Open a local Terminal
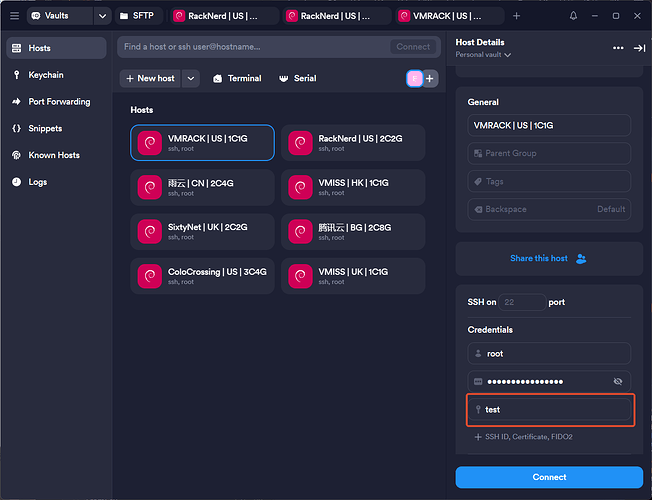 [237, 78]
